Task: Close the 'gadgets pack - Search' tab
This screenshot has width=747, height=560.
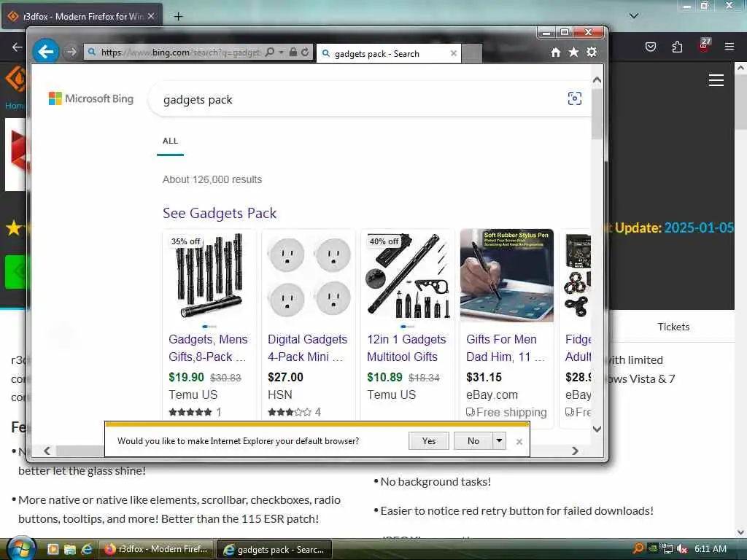Action: [x=454, y=53]
